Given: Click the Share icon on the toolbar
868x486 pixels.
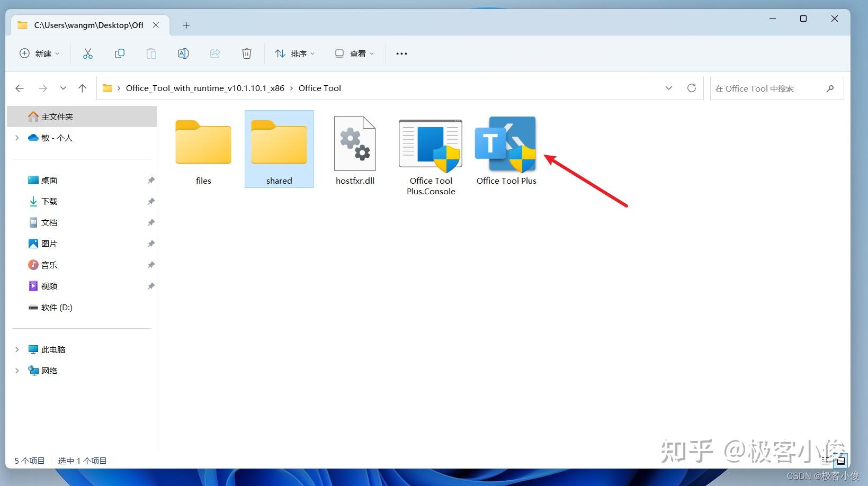Looking at the screenshot, I should point(214,53).
